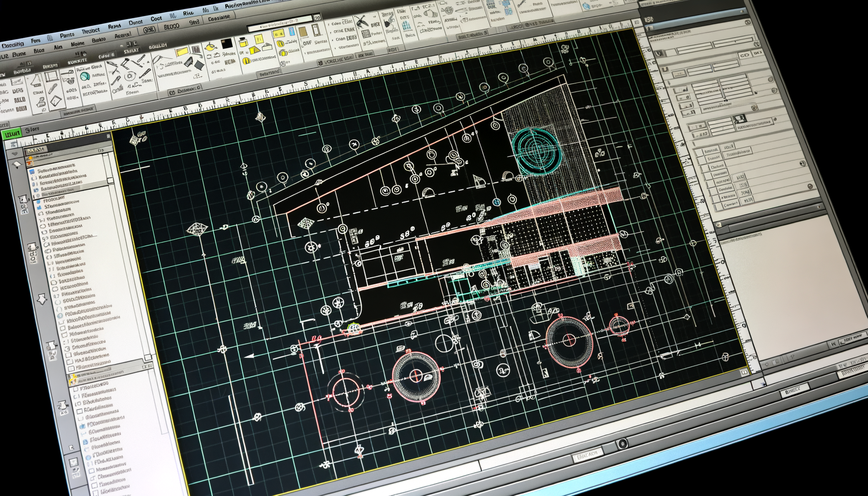Open the Coct menu
Screen dimensions: 868x496
(x=156, y=19)
